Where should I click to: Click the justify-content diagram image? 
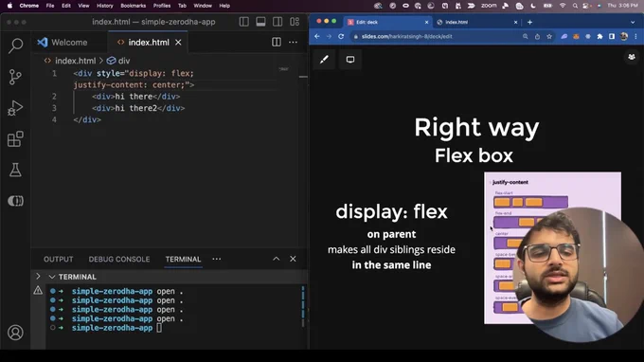pyautogui.click(x=552, y=247)
